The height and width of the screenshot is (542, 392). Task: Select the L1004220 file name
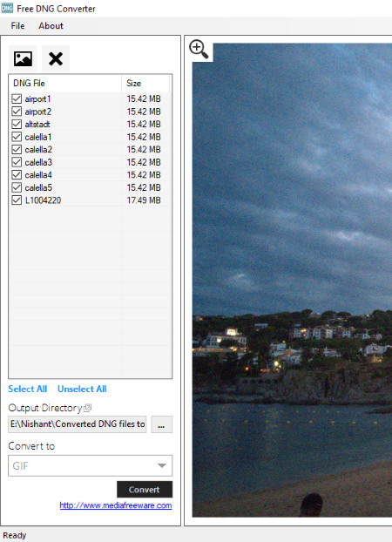44,200
